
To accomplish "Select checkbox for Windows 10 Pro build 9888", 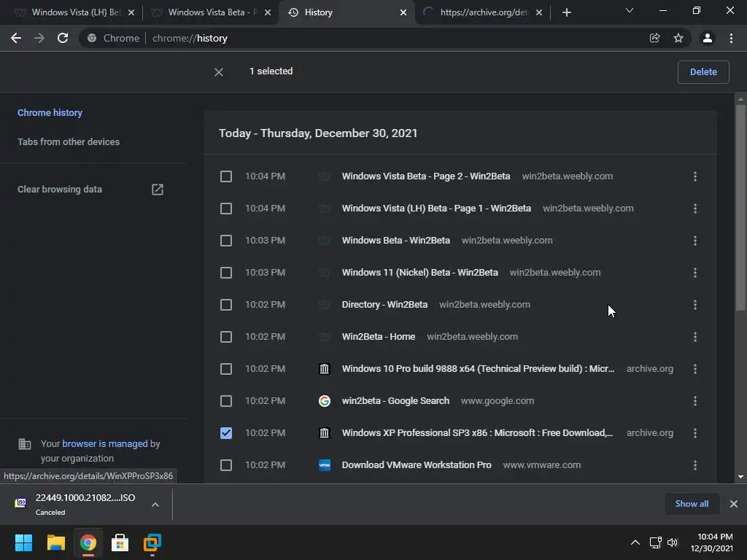I will (226, 369).
